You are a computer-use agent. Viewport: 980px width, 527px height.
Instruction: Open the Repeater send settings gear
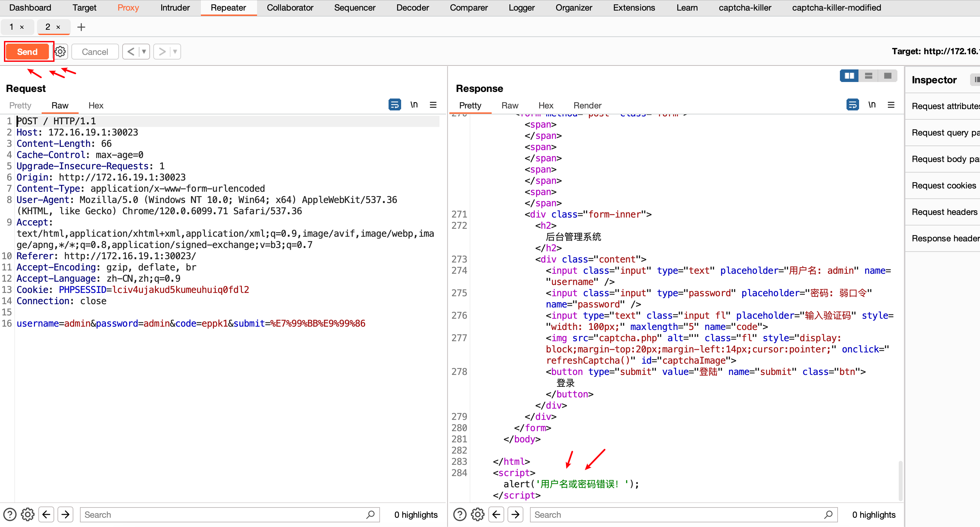tap(60, 51)
